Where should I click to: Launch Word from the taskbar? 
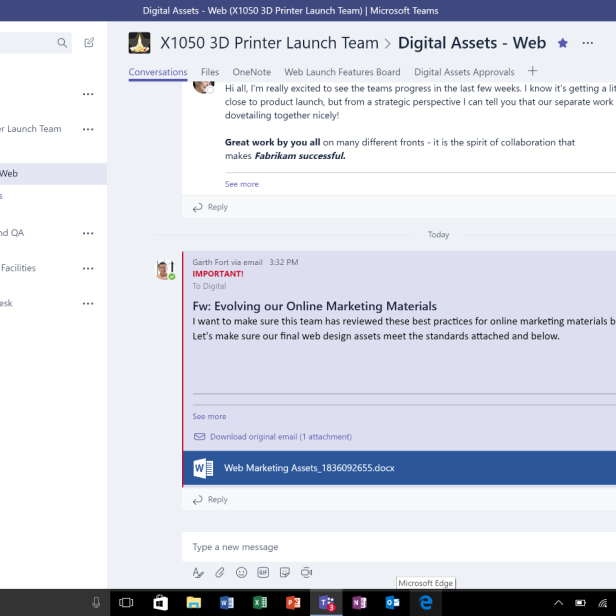point(227,603)
